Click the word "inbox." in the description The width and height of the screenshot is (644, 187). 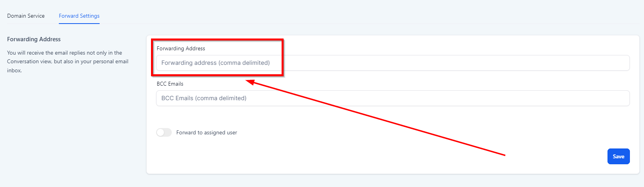click(x=14, y=70)
